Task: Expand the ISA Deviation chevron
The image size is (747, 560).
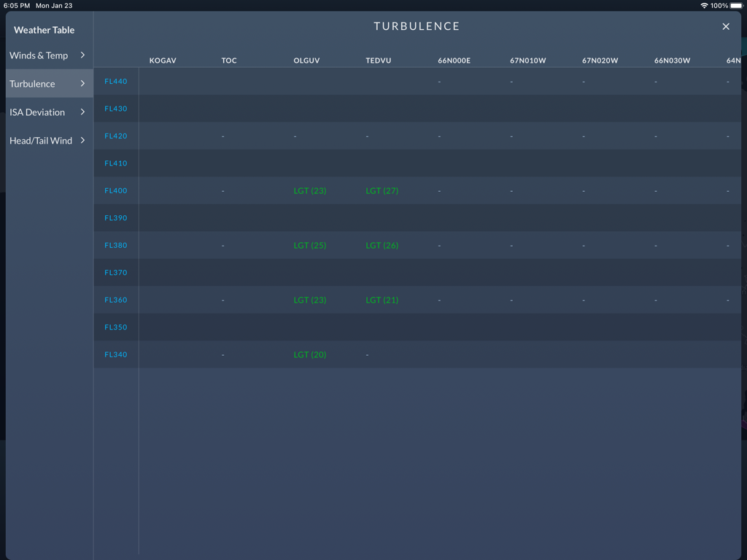Action: click(82, 112)
